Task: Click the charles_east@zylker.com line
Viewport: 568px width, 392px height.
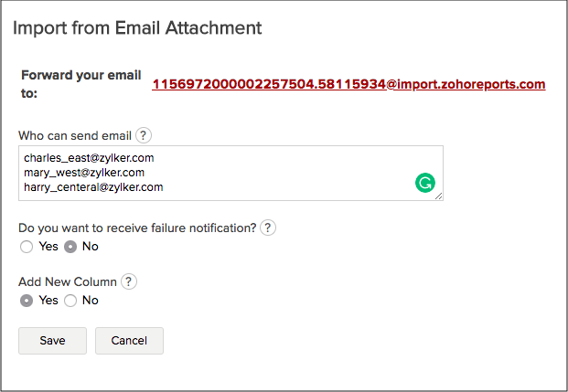Action: point(89,158)
